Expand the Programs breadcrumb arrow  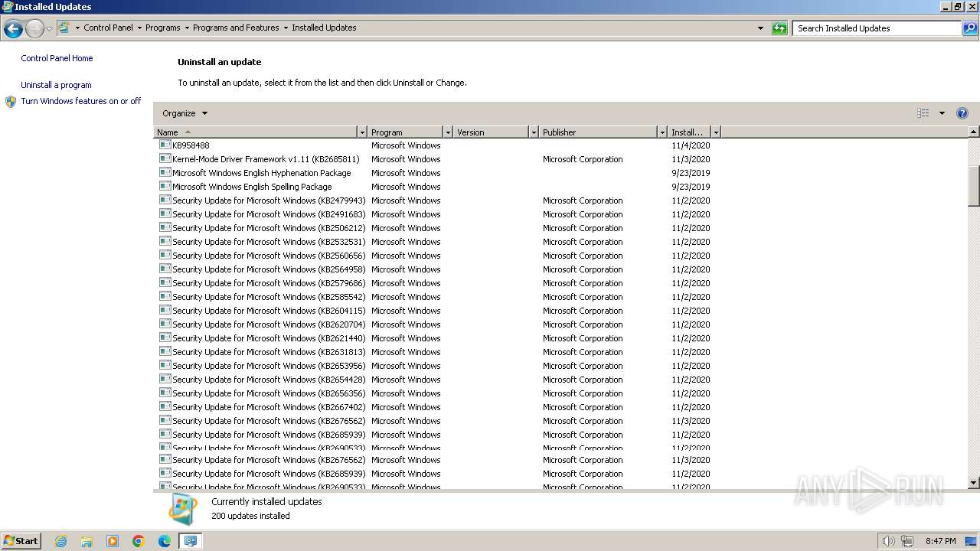pyautogui.click(x=187, y=28)
